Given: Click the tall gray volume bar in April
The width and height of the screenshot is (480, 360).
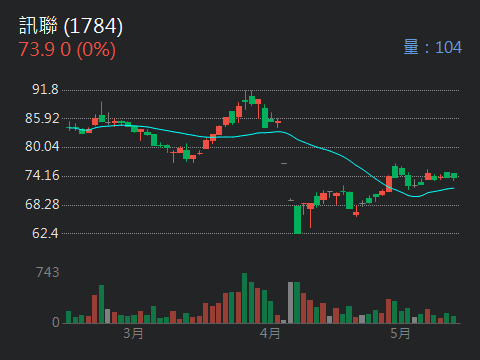Looking at the screenshot, I should [x=290, y=303].
